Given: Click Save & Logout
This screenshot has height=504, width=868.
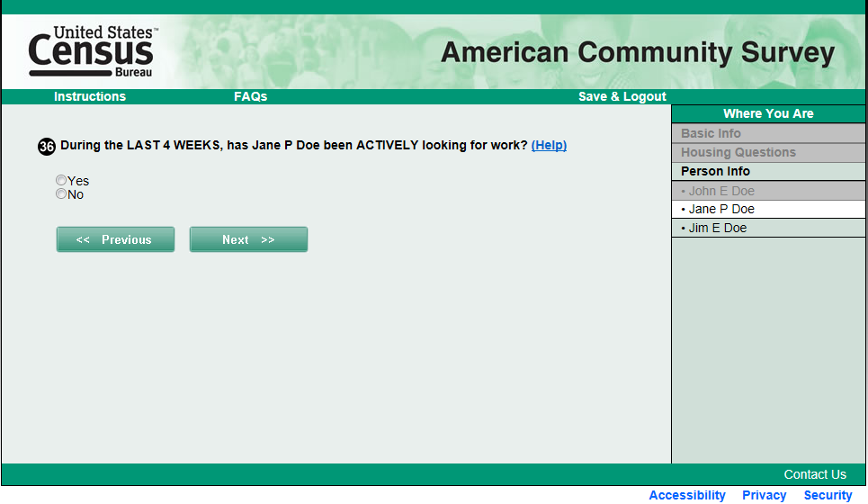Looking at the screenshot, I should [622, 96].
